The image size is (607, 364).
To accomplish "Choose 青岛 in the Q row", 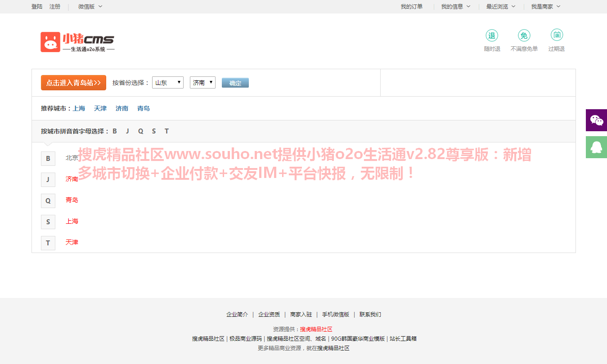I will click(x=72, y=200).
